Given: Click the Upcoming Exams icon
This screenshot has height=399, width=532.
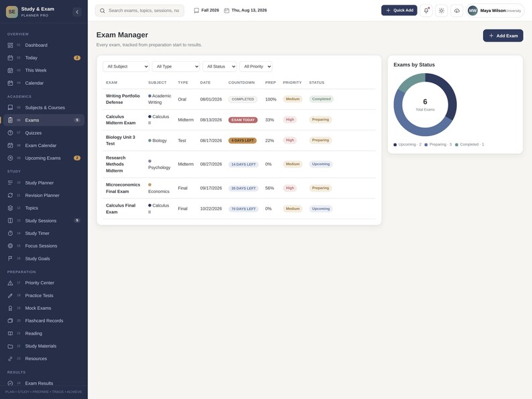Looking at the screenshot, I should click(10, 158).
